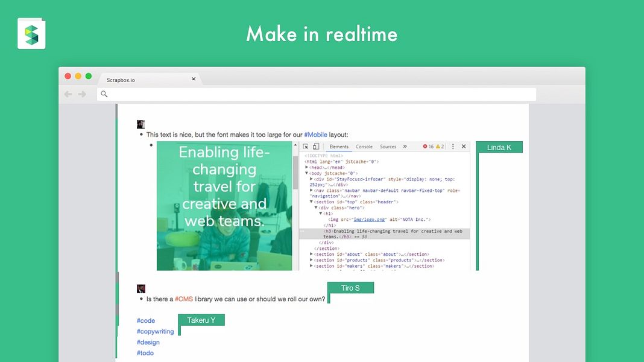This screenshot has width=644, height=362.
Task: Open the #Mobile hashtag link
Action: tap(315, 135)
